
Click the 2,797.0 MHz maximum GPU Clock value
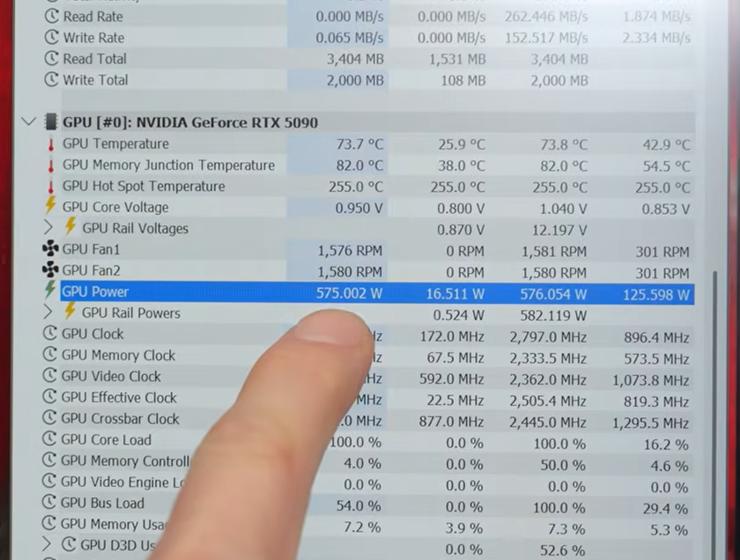[x=547, y=337]
